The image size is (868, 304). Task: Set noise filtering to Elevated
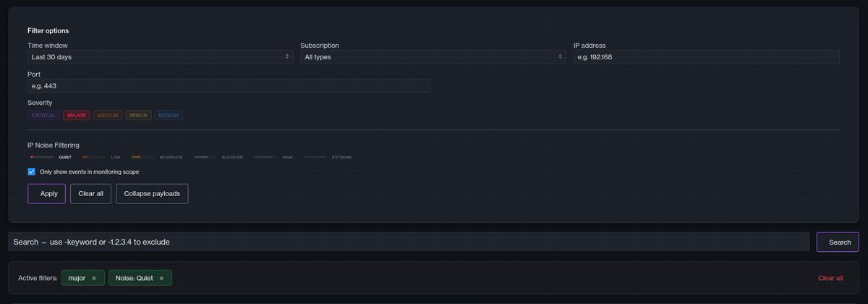tap(218, 157)
